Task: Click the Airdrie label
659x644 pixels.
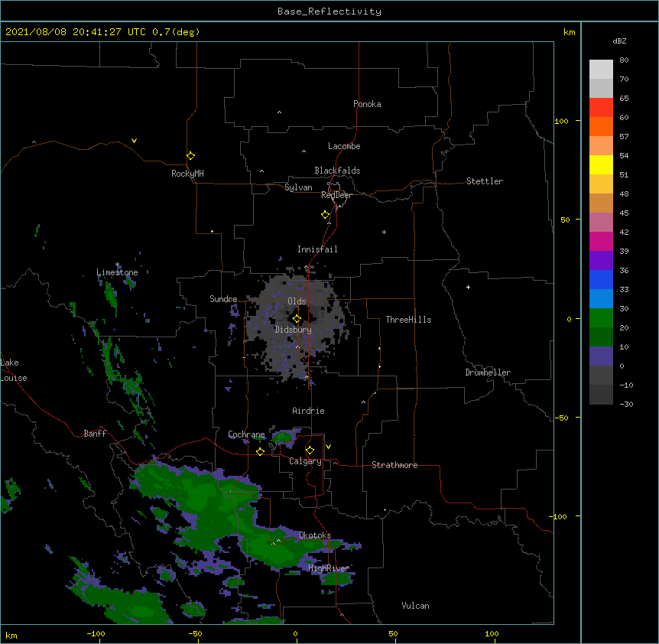Action: tap(308, 411)
